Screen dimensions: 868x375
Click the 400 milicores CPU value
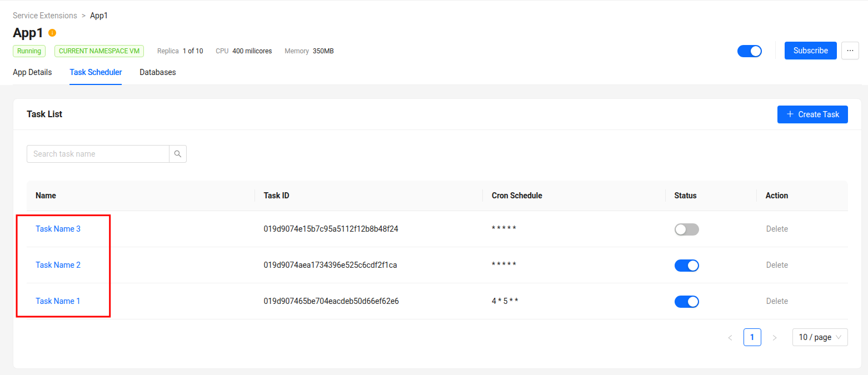(x=252, y=51)
